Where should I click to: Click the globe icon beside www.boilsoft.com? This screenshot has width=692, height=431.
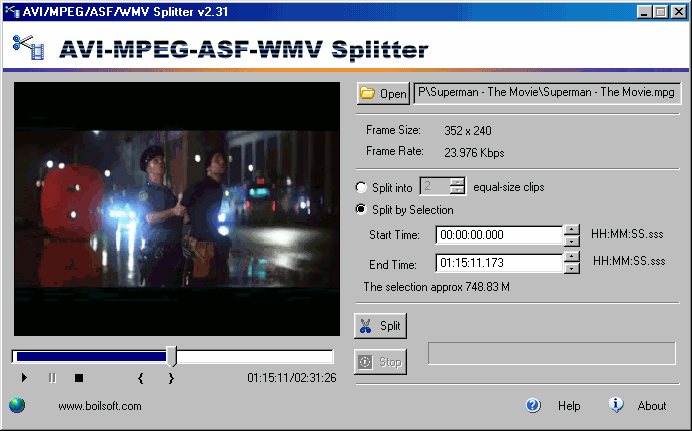point(17,406)
